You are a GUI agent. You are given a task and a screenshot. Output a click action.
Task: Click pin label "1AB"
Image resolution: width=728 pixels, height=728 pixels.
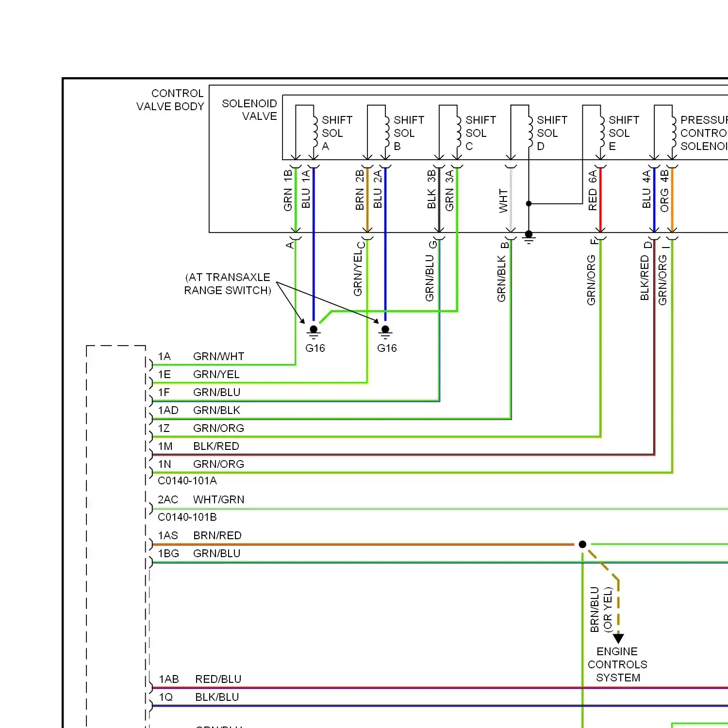click(169, 679)
